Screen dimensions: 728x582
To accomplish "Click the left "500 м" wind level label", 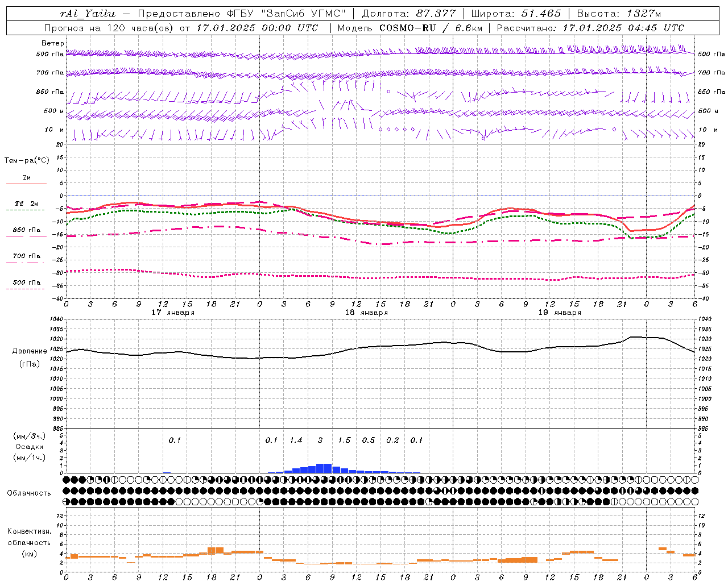I will (54, 111).
